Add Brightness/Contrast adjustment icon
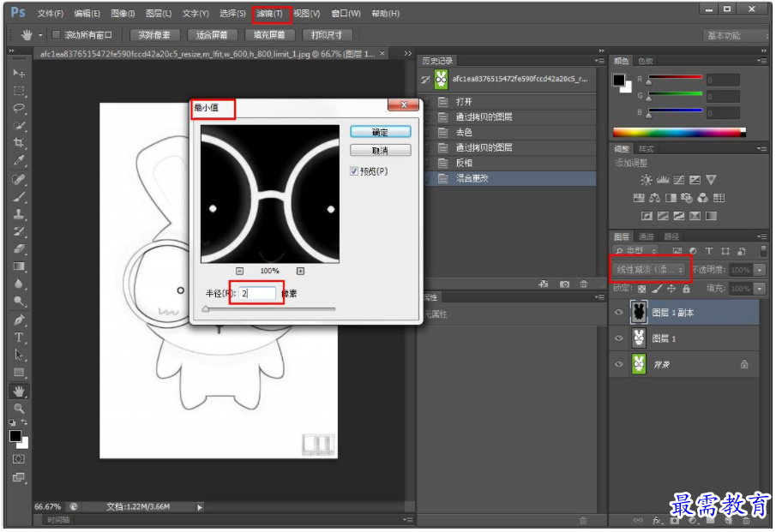The width and height of the screenshot is (776, 532). [646, 180]
